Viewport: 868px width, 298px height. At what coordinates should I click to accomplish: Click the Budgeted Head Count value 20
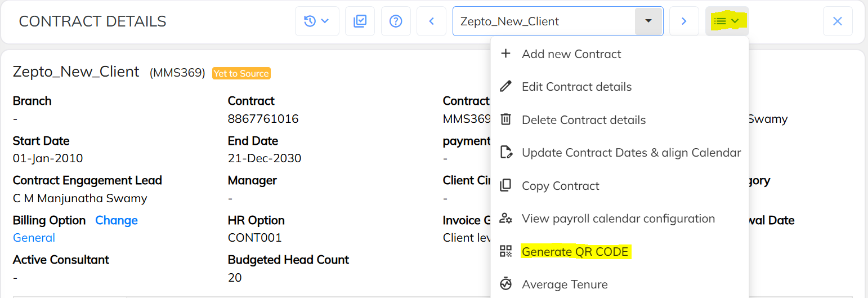[x=235, y=278]
